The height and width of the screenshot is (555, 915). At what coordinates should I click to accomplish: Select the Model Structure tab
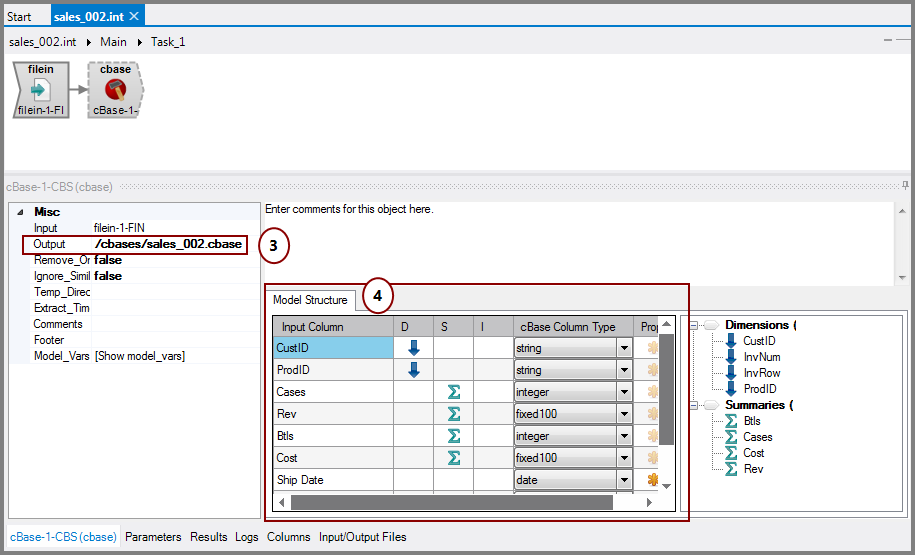[x=310, y=300]
